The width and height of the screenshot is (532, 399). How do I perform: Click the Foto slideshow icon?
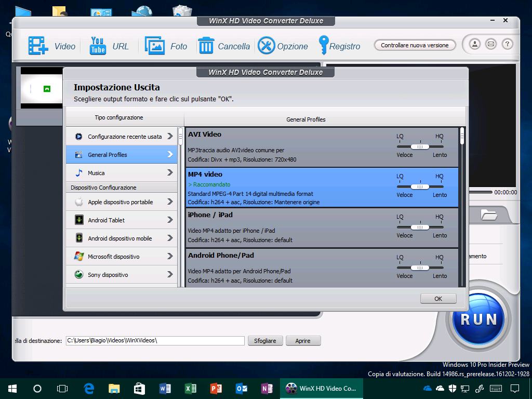155,46
